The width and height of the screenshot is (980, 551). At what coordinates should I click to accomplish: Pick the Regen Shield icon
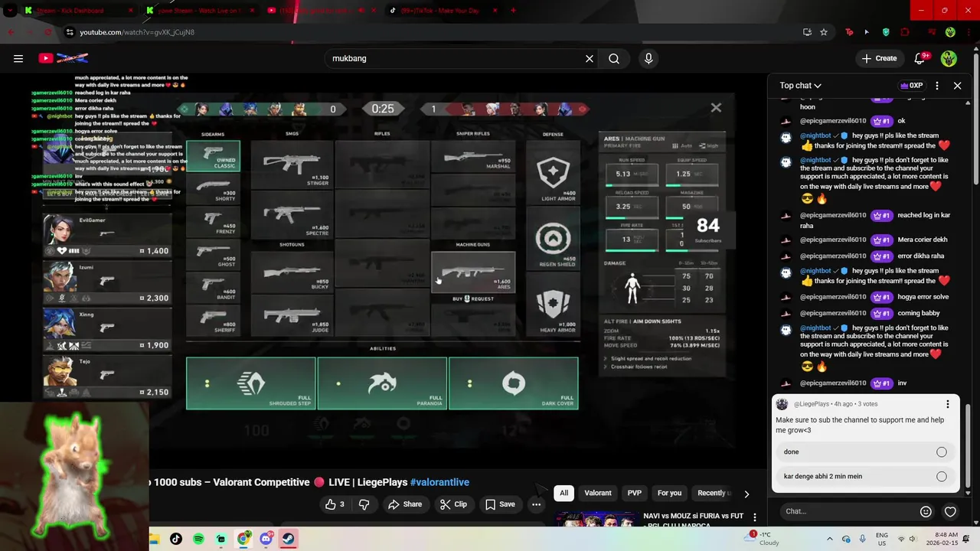553,239
